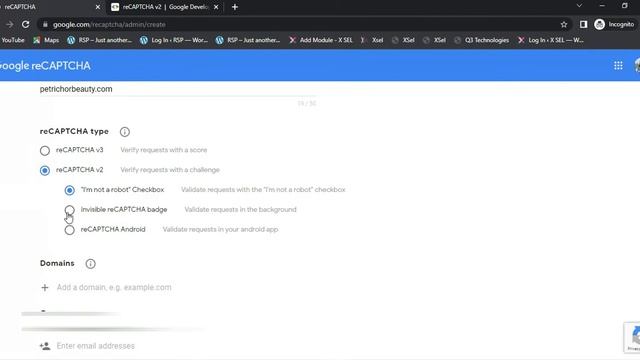640x360 pixels.
Task: Choose reCAPTCHA Android option
Action: point(69,230)
